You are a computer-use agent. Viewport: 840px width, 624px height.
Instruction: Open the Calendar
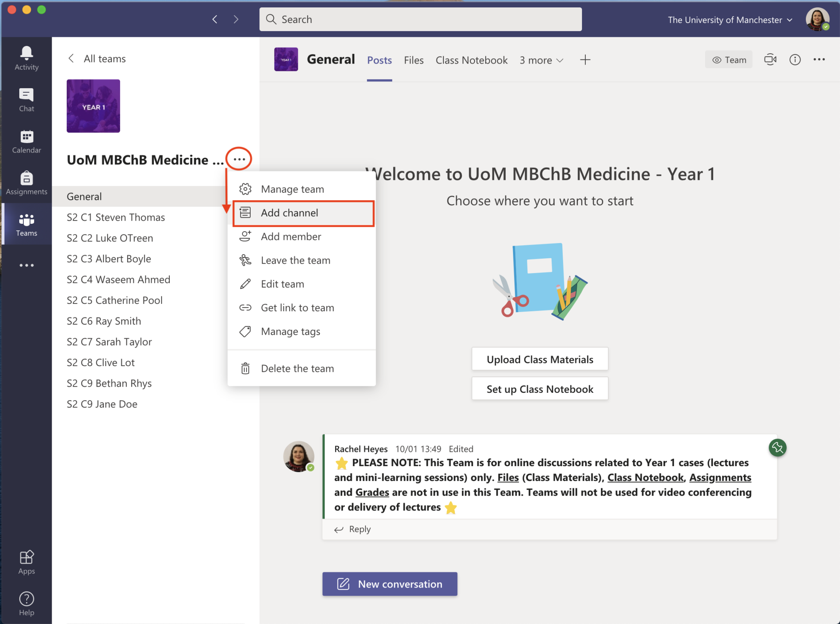tap(26, 141)
